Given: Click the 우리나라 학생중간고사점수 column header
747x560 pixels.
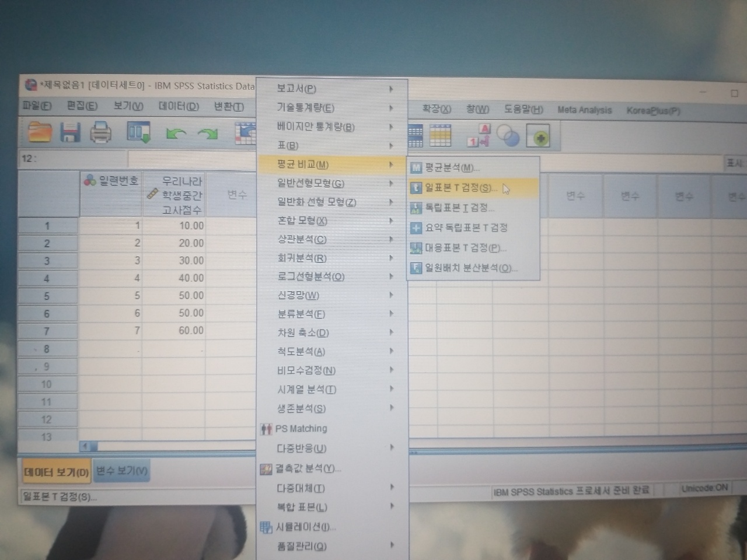Looking at the screenshot, I should tap(174, 195).
